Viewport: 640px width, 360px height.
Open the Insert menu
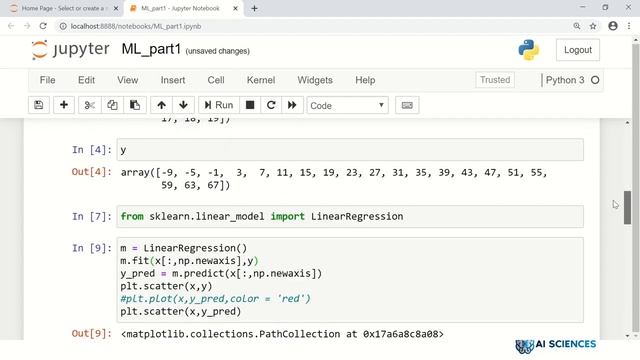(173, 80)
